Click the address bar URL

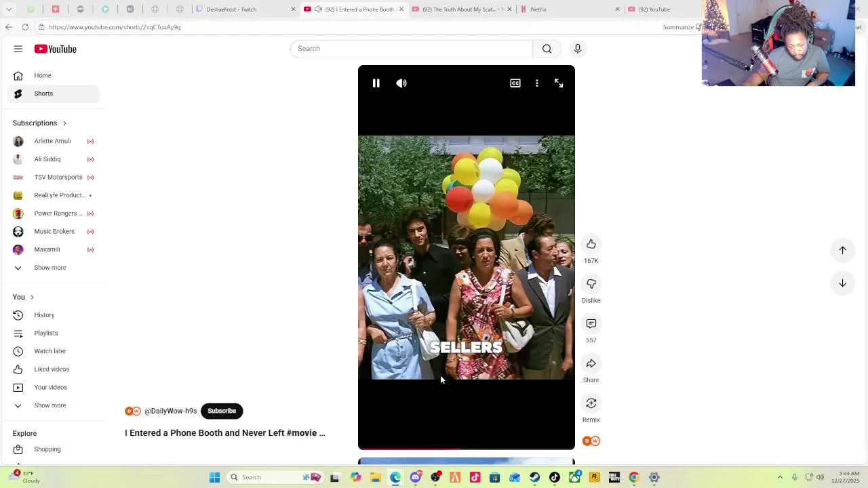coord(115,27)
